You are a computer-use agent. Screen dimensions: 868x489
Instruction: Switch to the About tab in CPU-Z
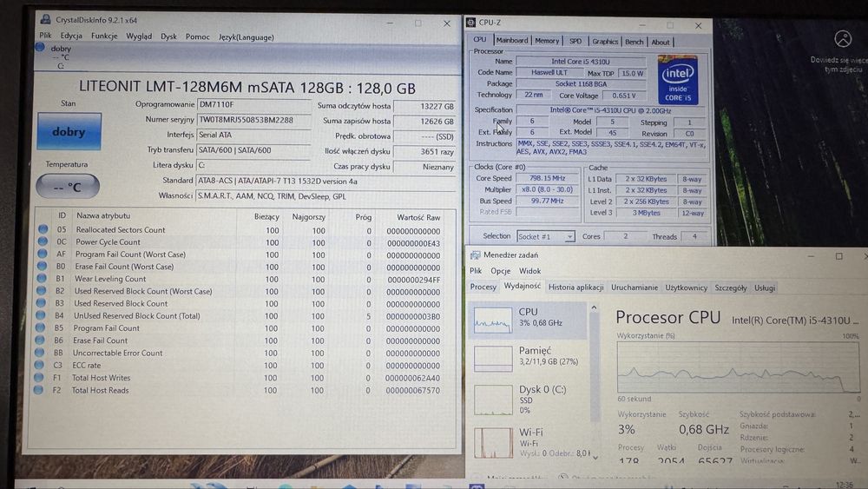click(660, 42)
